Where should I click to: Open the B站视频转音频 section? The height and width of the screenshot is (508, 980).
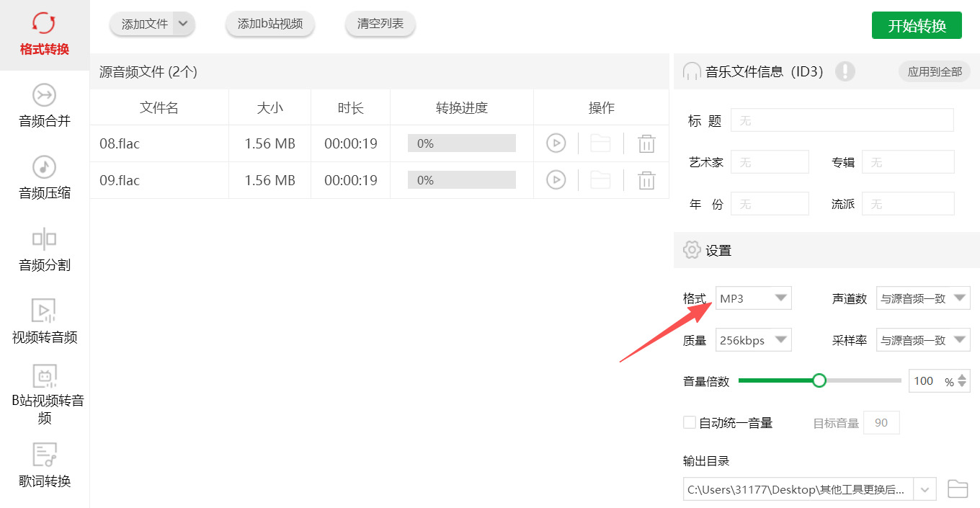click(45, 396)
